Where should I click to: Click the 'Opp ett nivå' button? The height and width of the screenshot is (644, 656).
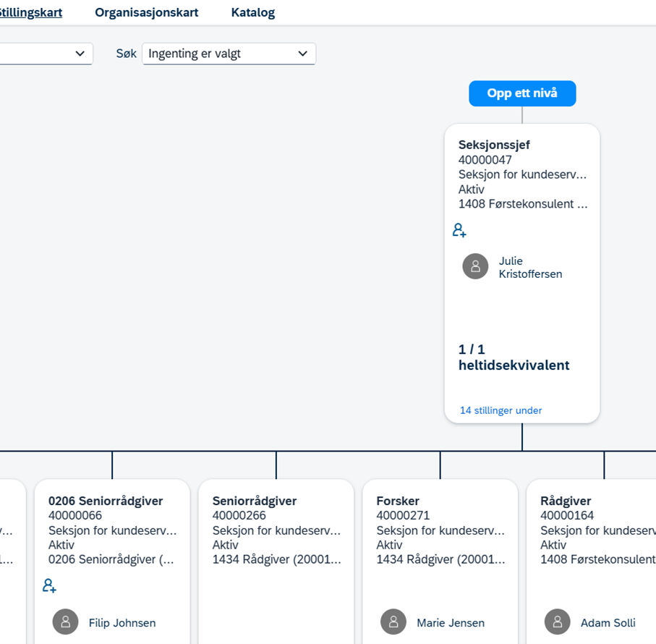point(522,93)
